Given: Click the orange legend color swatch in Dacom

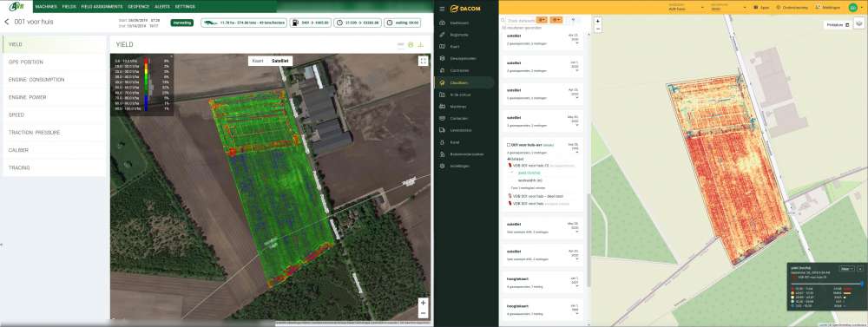Looking at the screenshot, I should coord(792,292).
